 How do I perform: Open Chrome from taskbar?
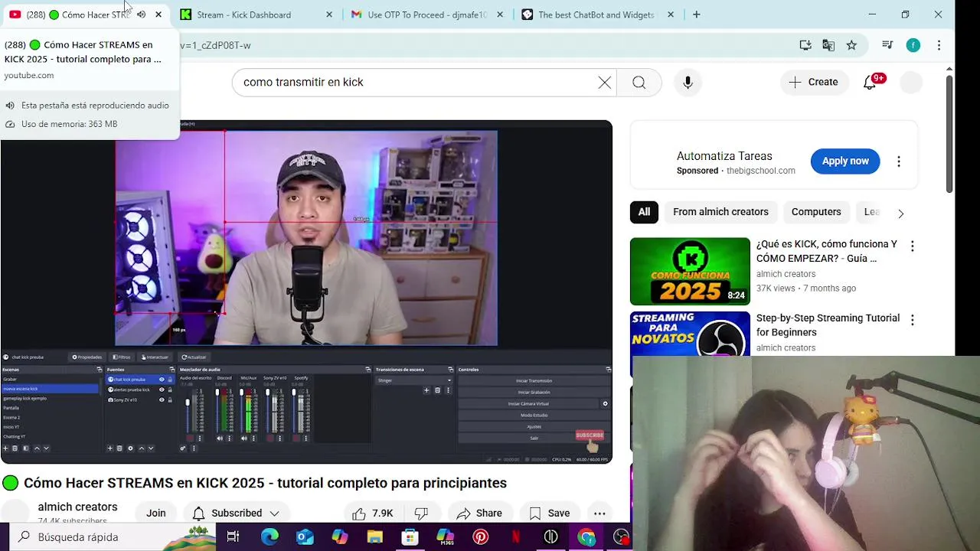[586, 537]
